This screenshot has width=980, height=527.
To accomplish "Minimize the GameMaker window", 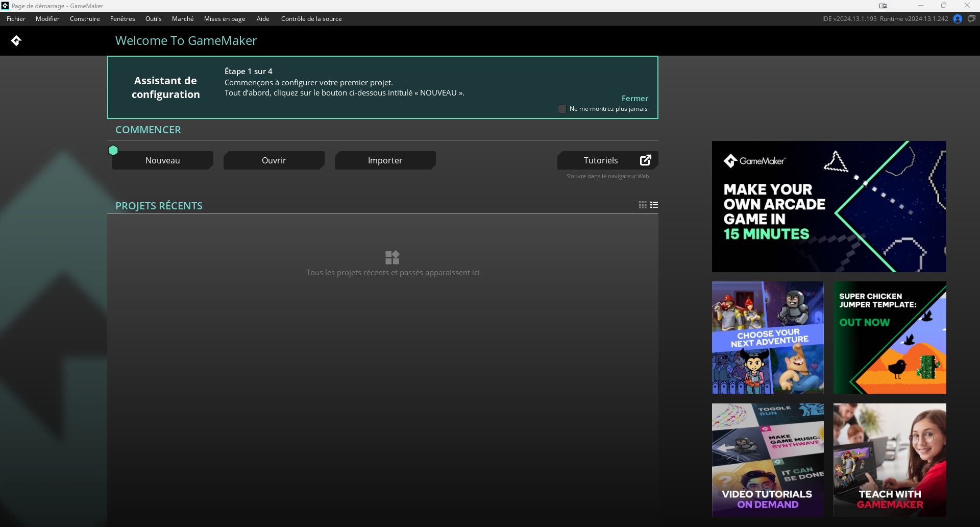I will (921, 6).
